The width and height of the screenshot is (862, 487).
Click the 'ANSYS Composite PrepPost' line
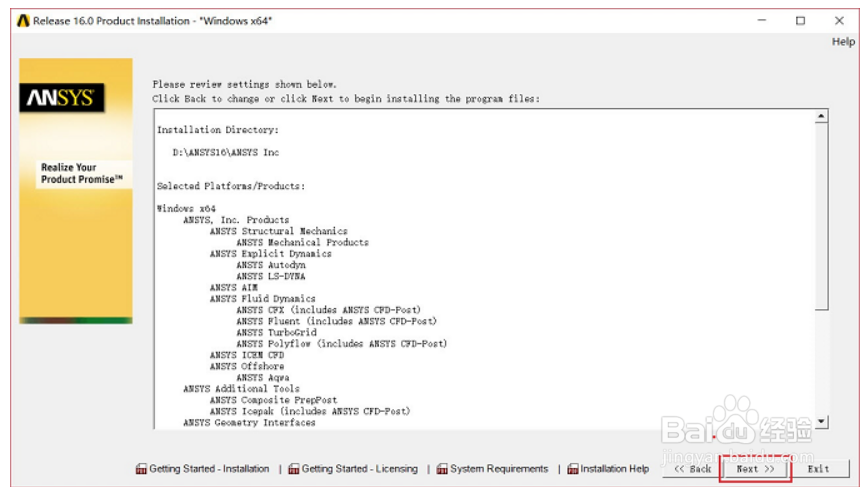(273, 400)
